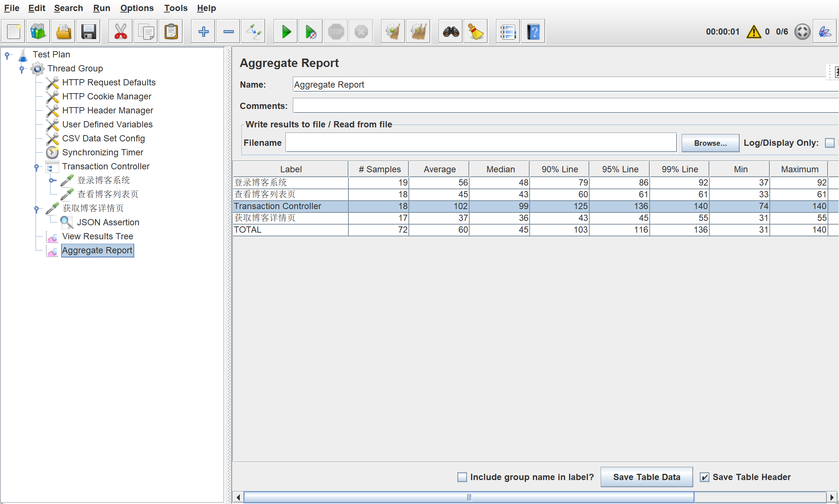Check Include group name in label
Viewport: 839px width, 504px height.
click(x=462, y=477)
